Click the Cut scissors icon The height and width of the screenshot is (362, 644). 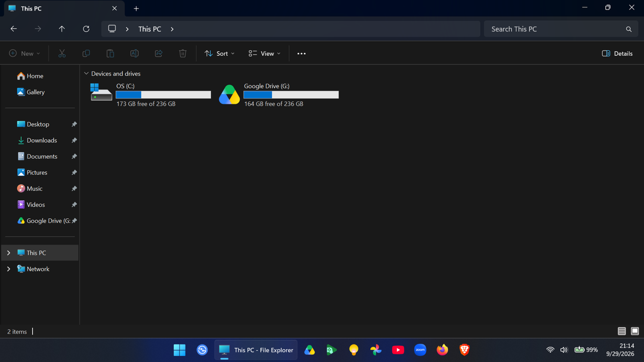pyautogui.click(x=62, y=53)
